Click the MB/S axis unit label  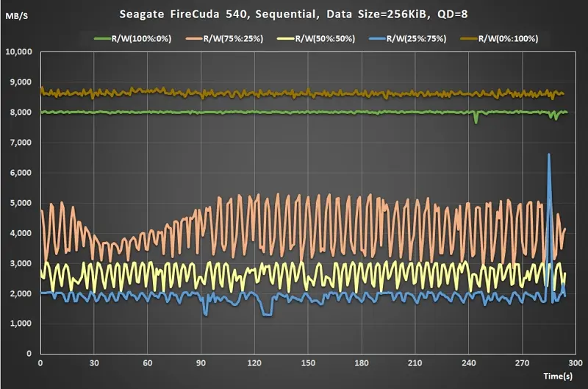point(16,16)
